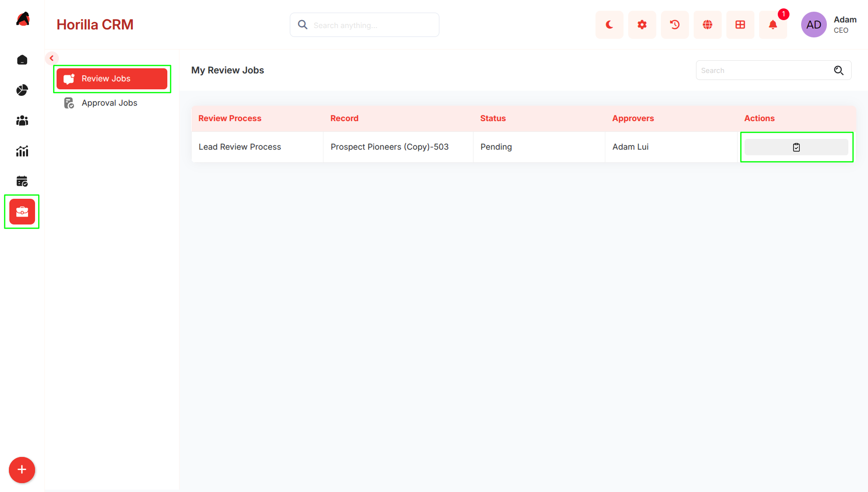The height and width of the screenshot is (492, 868).
Task: Select the briefcase jobs sidebar icon
Action: click(x=22, y=211)
